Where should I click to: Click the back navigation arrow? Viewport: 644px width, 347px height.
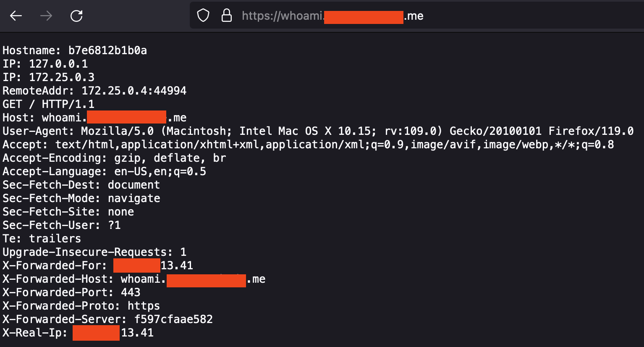(x=16, y=16)
